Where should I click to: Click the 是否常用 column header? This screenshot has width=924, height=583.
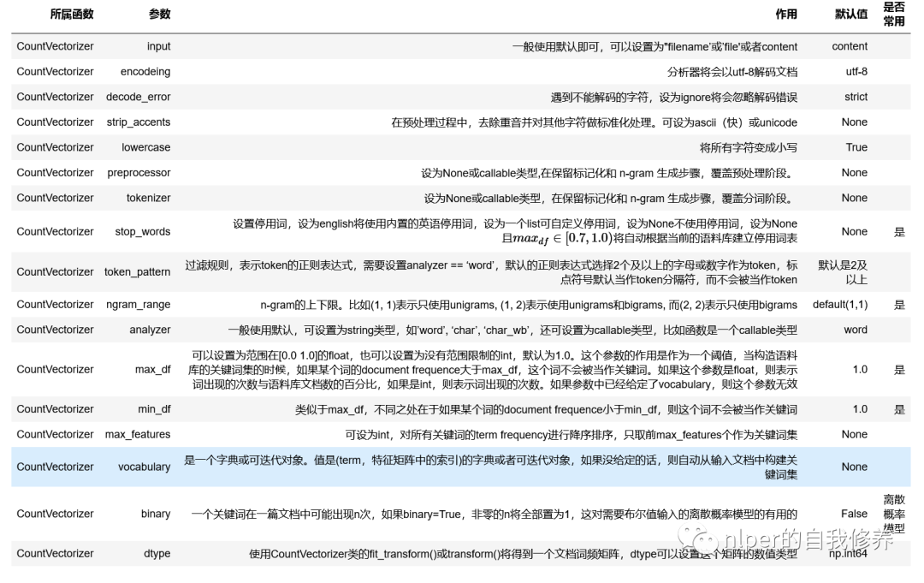point(894,15)
